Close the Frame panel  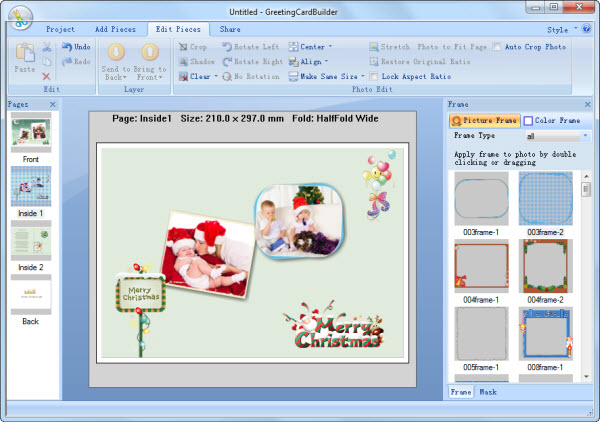coord(588,104)
